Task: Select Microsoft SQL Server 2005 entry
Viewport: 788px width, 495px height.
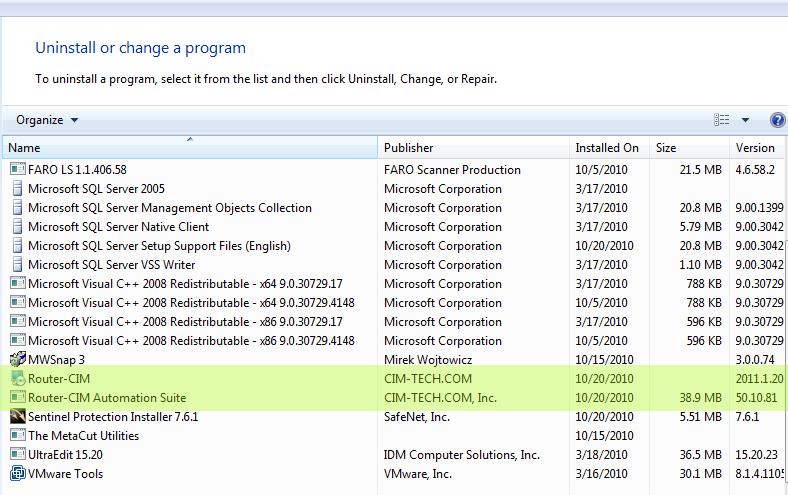Action: click(96, 189)
